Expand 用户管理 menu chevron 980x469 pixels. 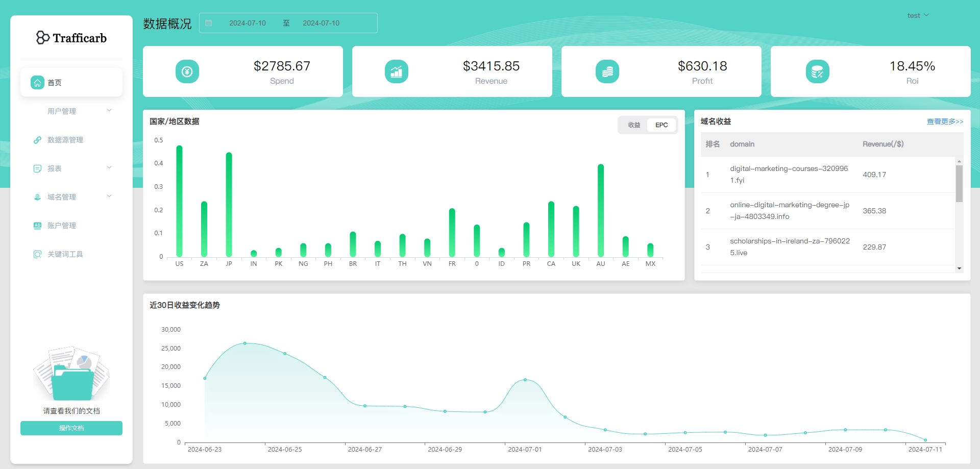point(109,111)
